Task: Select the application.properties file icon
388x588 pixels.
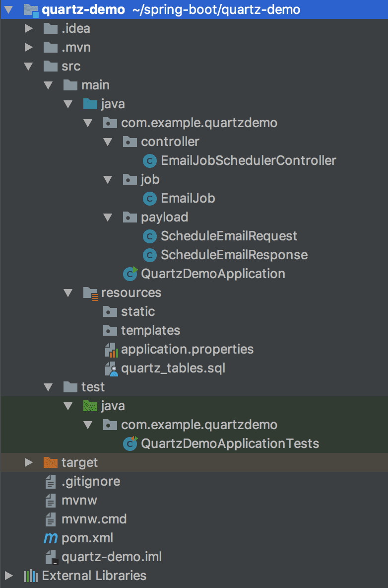Action: pyautogui.click(x=111, y=349)
